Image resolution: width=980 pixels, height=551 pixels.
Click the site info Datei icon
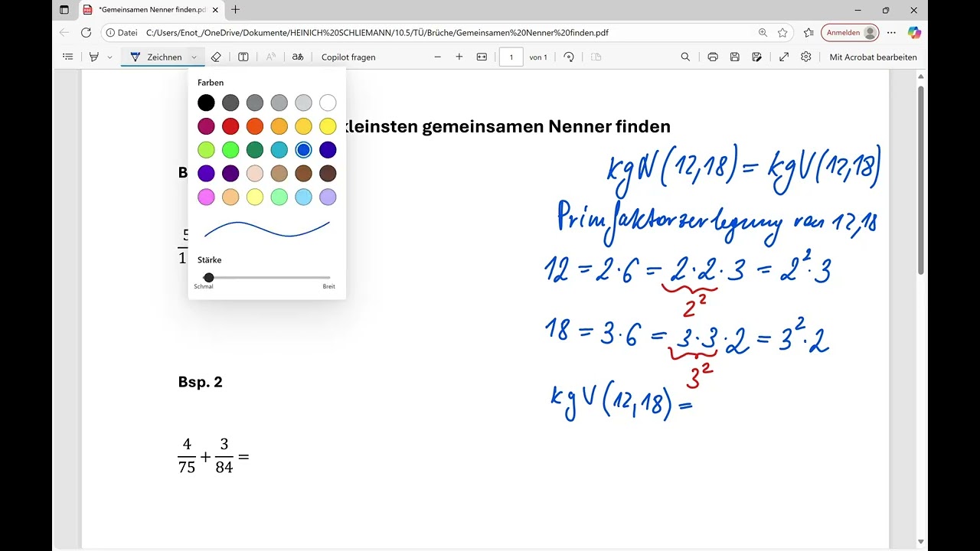tap(122, 33)
